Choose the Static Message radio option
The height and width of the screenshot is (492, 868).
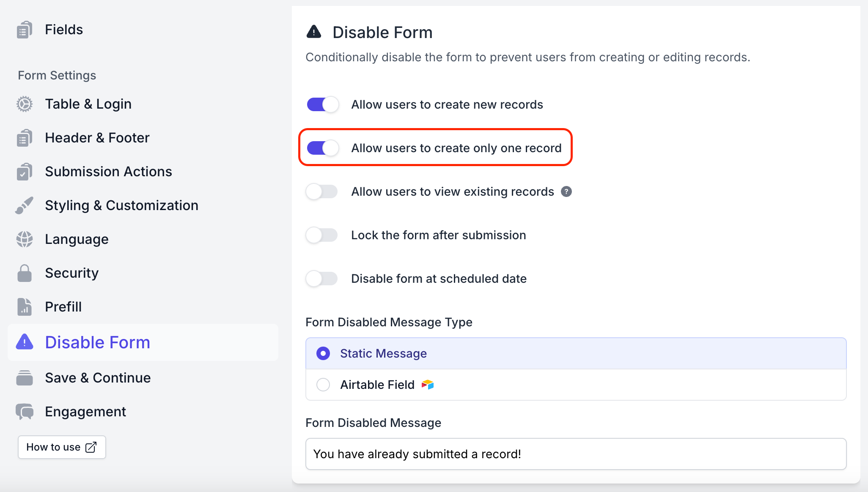pyautogui.click(x=323, y=353)
